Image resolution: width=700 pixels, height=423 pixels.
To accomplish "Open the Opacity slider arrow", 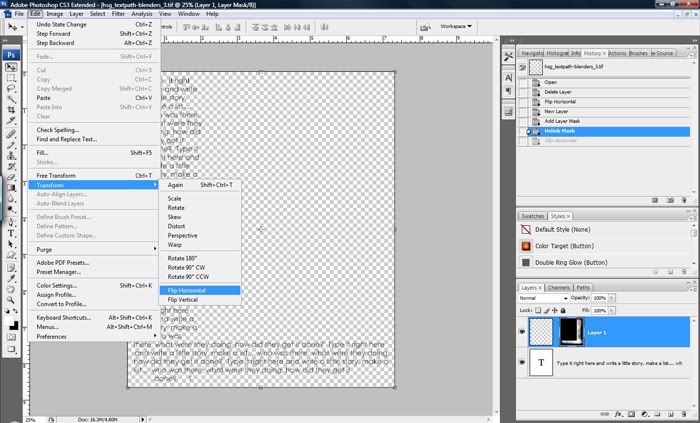I will pos(612,298).
